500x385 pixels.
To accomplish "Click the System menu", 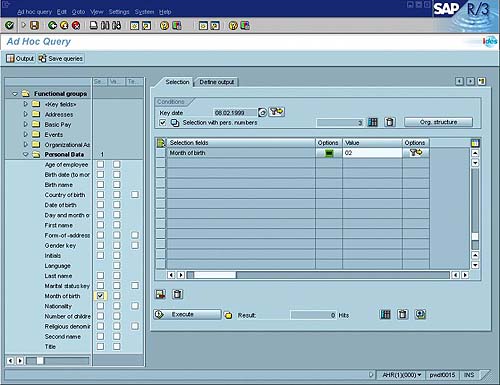I will click(144, 12).
